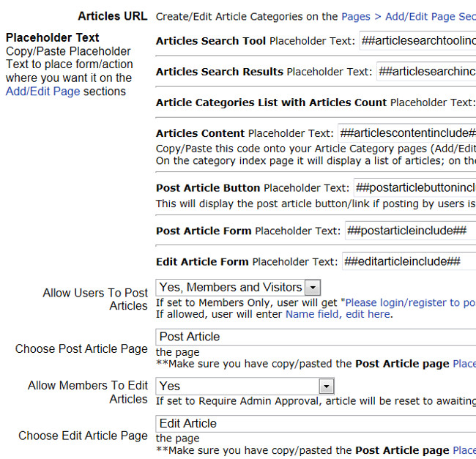Follow the Pages > Add/Edit Page Sections link
Screen dimensions: 476x459
(x=408, y=16)
